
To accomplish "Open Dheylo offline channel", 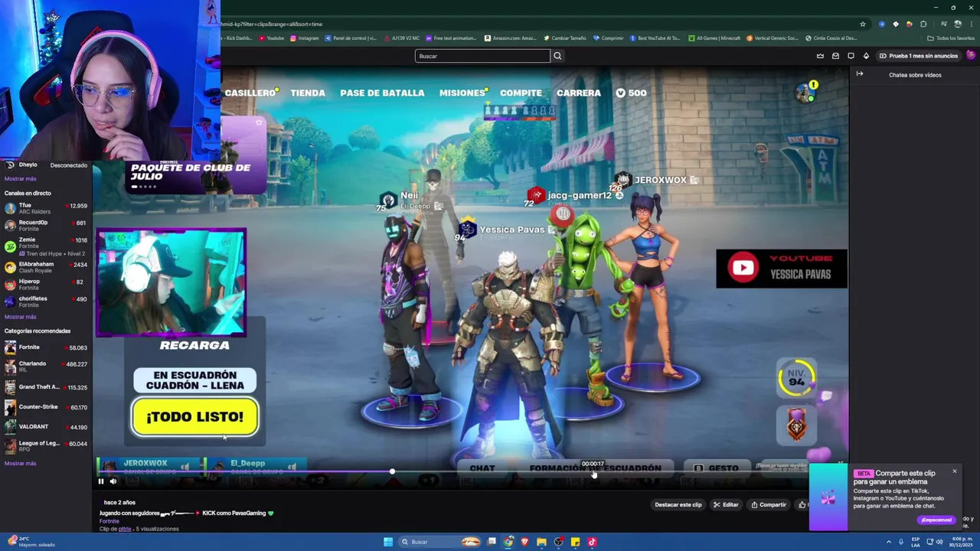I will [x=45, y=165].
